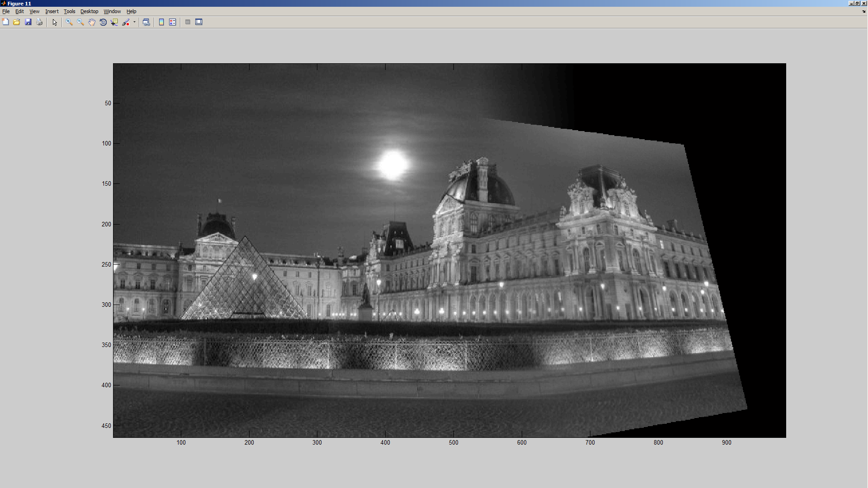Print the figure using the printer icon

click(x=39, y=22)
